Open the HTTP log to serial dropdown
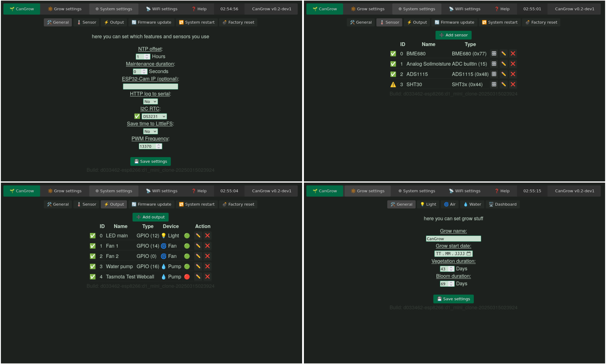This screenshot has width=606, height=364. coord(150,101)
